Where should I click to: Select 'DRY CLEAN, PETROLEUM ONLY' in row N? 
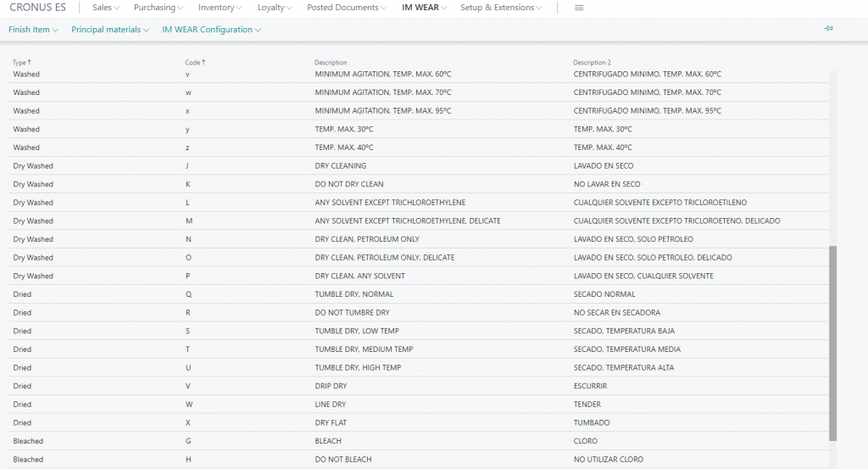[x=367, y=238]
